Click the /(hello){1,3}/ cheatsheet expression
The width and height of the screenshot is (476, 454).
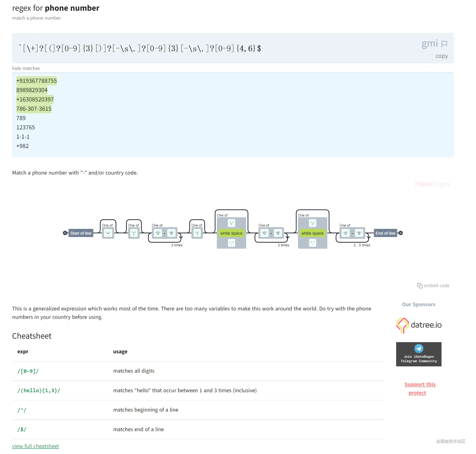(39, 390)
